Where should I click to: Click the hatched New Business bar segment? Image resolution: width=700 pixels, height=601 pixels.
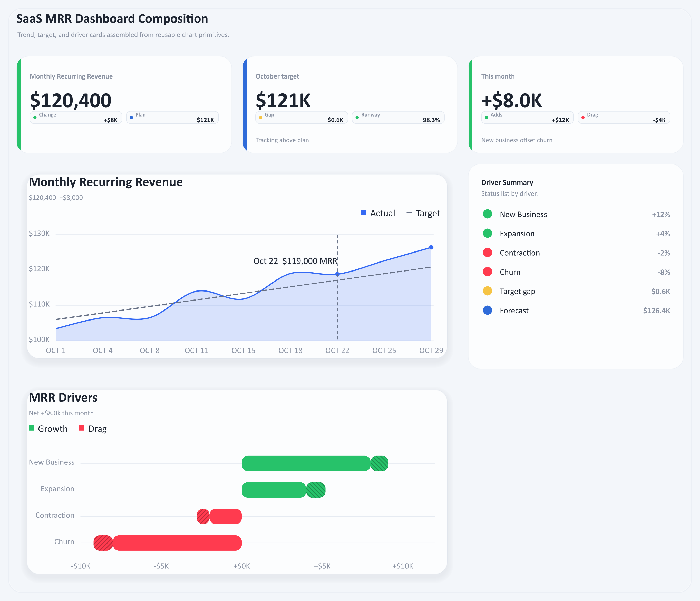pyautogui.click(x=380, y=463)
